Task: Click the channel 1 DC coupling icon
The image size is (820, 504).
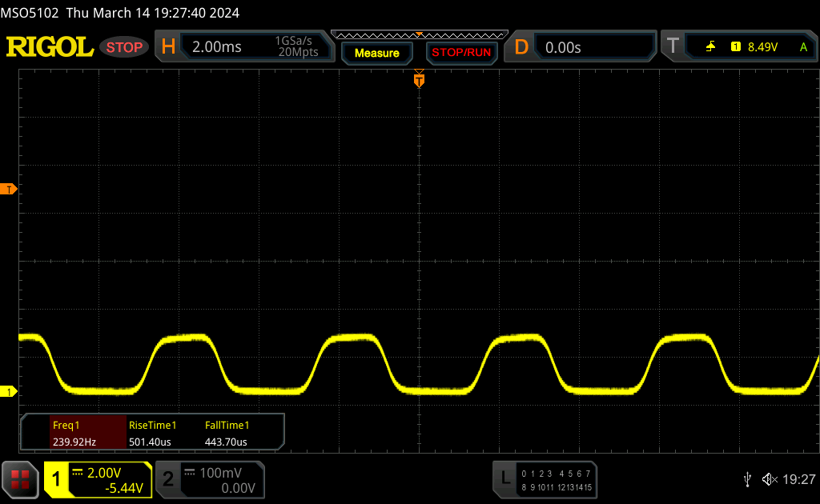Action: (78, 473)
